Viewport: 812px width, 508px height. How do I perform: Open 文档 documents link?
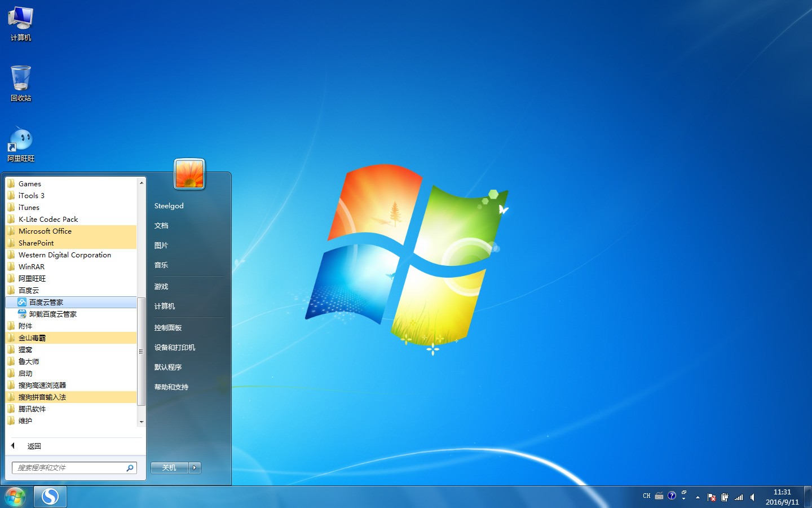tap(161, 225)
